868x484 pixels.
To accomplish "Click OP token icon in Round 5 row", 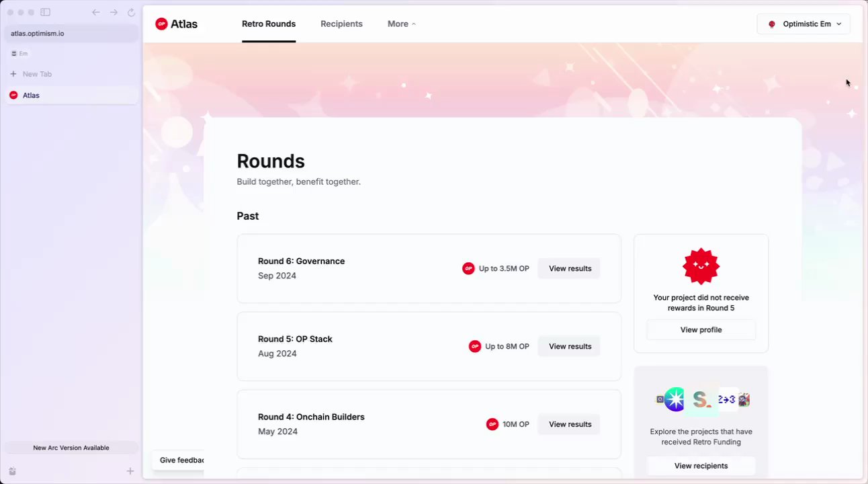I will pos(475,346).
